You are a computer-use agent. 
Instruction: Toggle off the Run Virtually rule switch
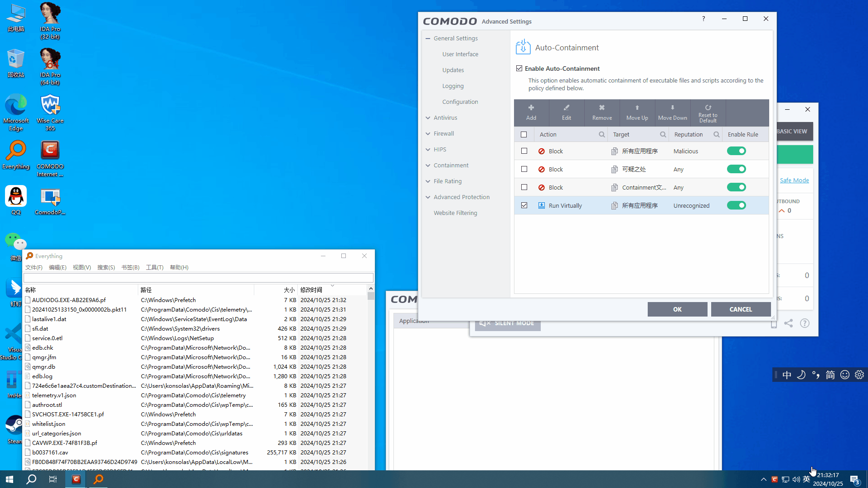point(736,205)
